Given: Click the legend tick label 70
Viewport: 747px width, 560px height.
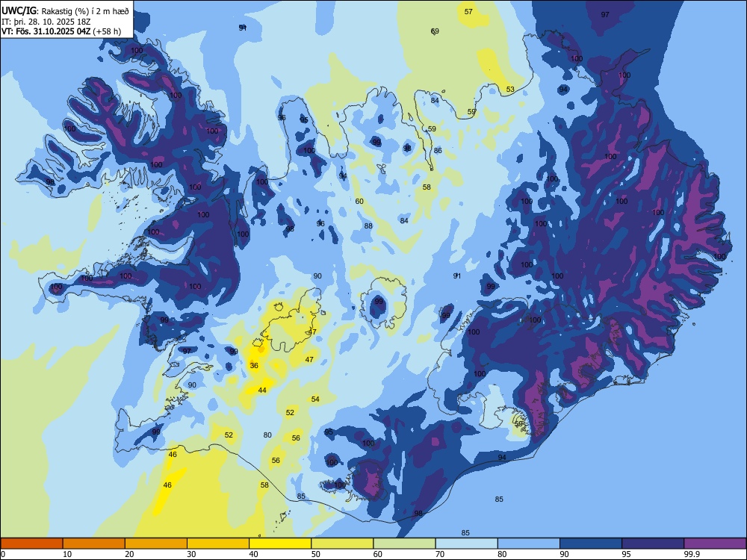Looking at the screenshot, I should [440, 554].
